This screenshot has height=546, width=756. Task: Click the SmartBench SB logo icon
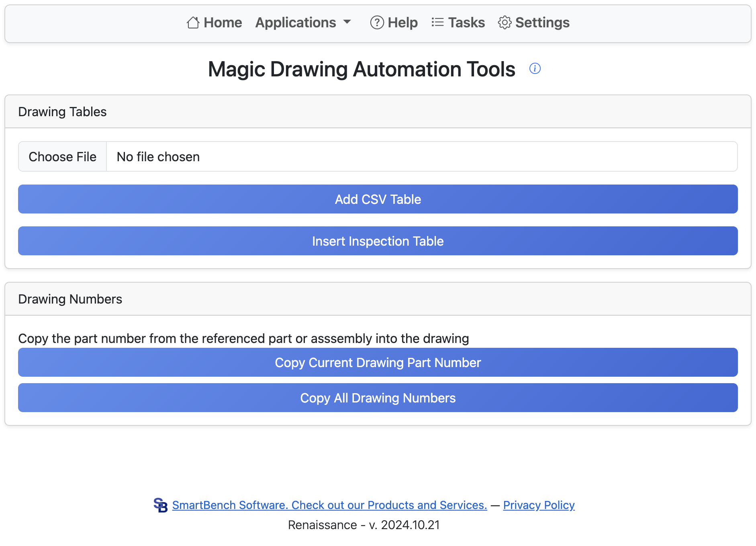click(160, 505)
